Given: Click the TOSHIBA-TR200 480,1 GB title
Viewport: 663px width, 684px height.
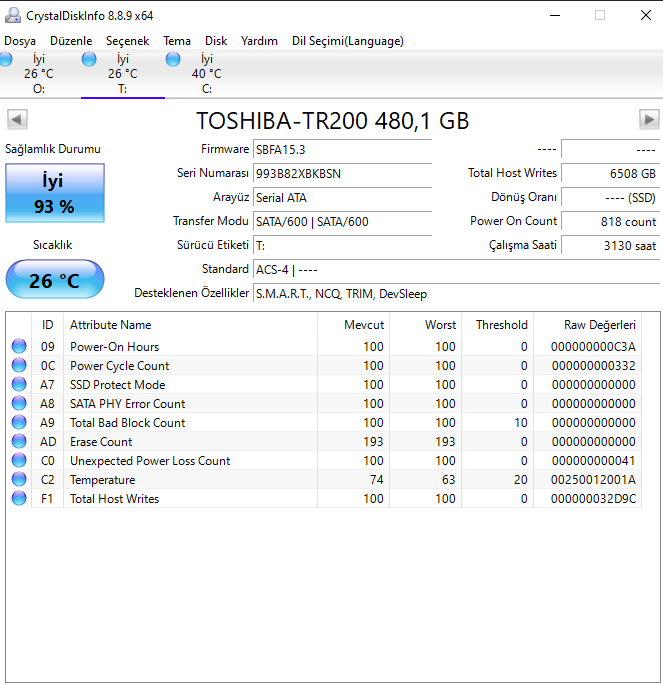Looking at the screenshot, I should pyautogui.click(x=332, y=121).
